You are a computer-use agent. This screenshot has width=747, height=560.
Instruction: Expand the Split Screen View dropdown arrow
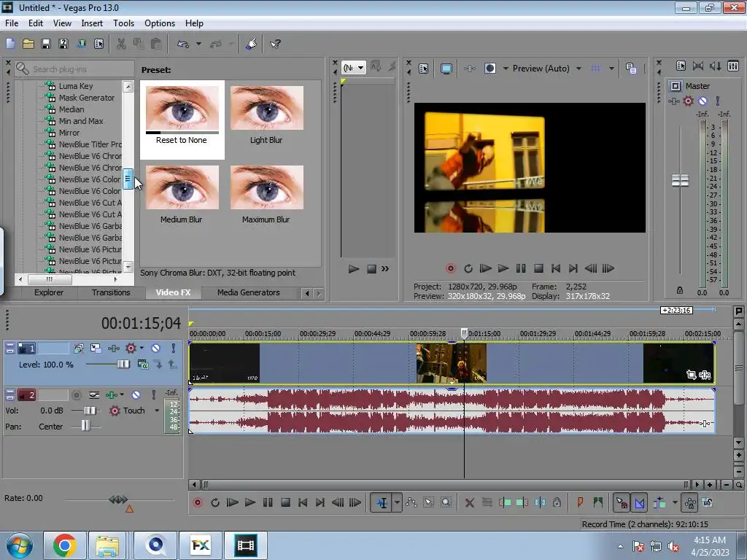tap(506, 69)
